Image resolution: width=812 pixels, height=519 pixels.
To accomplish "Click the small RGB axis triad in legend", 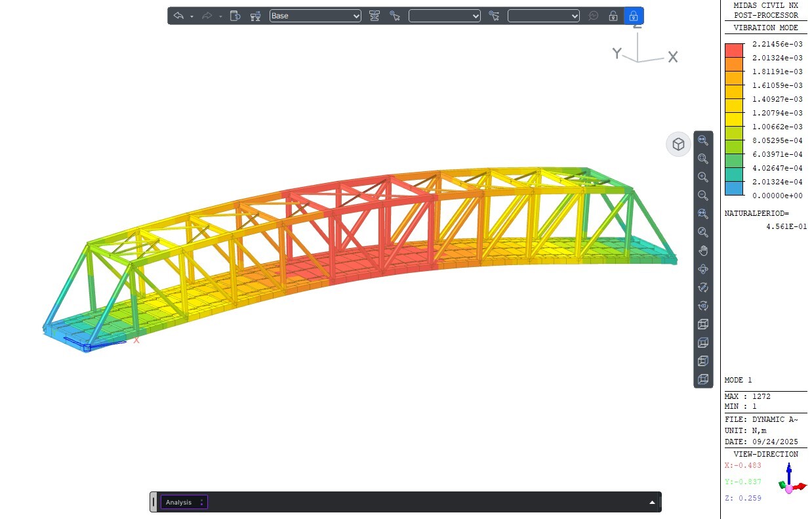I will [792, 479].
